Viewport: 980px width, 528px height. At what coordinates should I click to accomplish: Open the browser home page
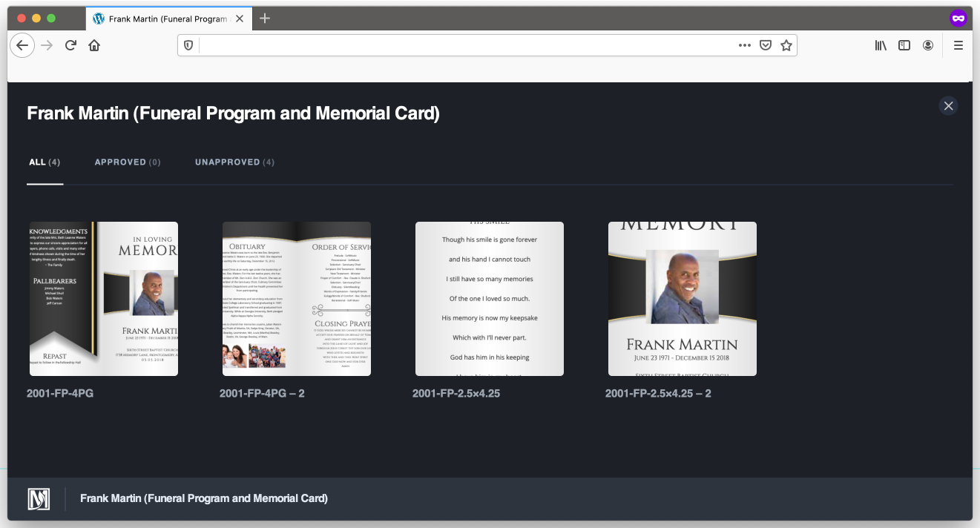pos(94,45)
